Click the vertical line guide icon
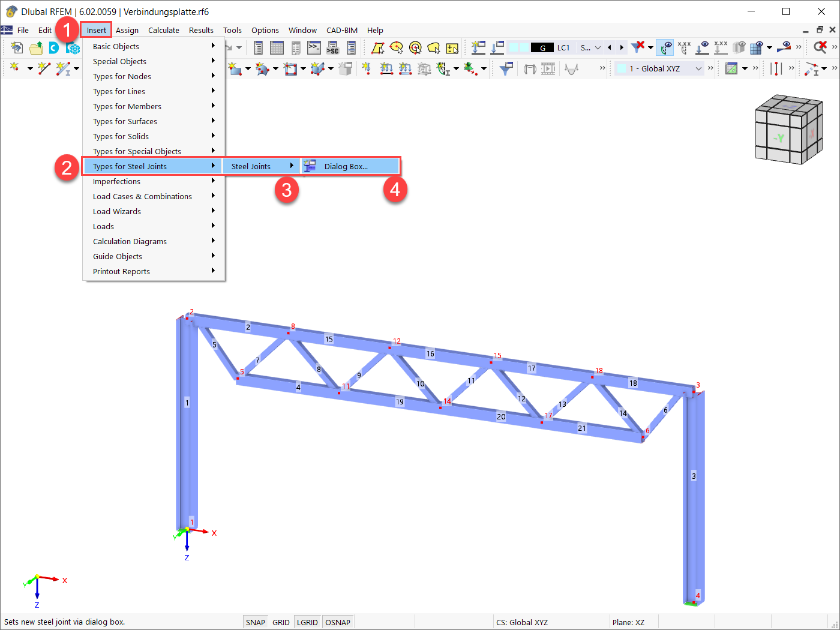The width and height of the screenshot is (840, 630). (x=776, y=68)
